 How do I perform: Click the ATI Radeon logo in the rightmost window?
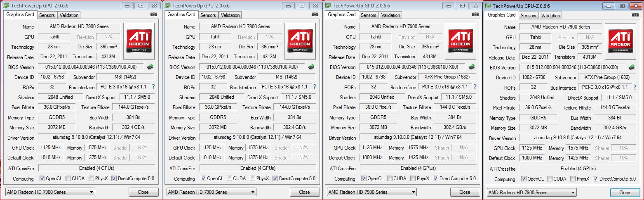[x=620, y=41]
